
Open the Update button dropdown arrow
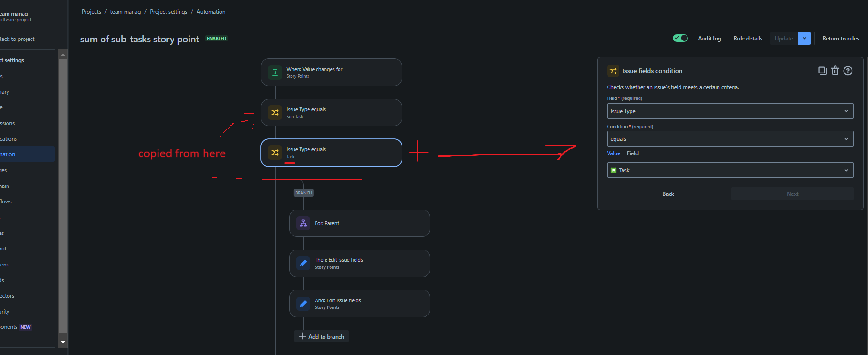click(x=805, y=39)
